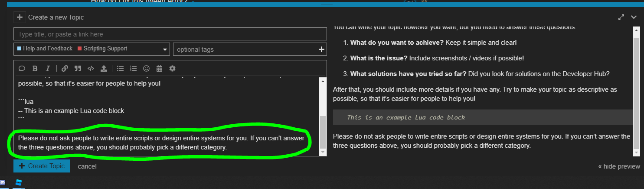Expand the composer to fullscreen
644x189 pixels.
621,17
